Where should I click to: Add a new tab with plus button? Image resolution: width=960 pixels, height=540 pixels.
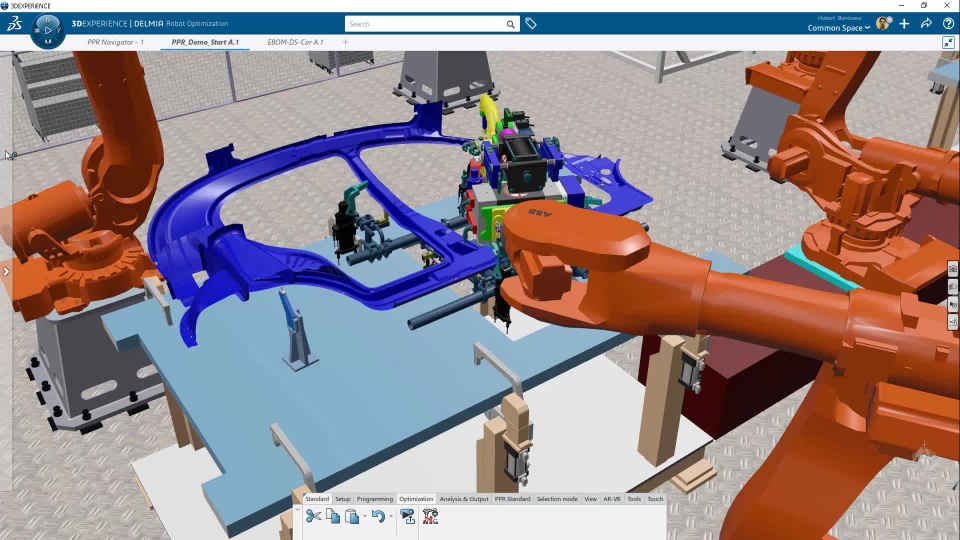tap(345, 42)
